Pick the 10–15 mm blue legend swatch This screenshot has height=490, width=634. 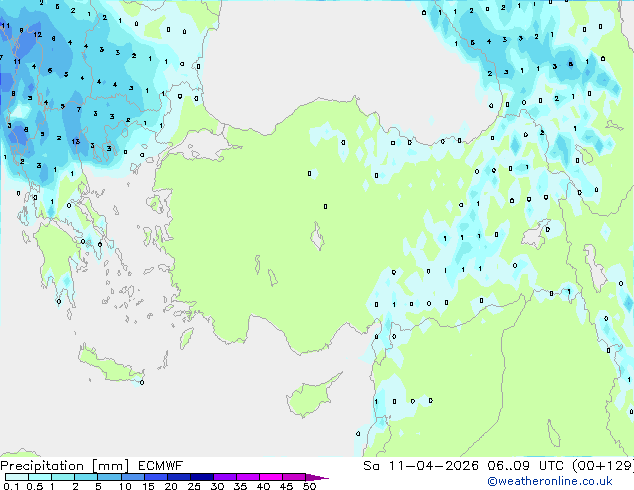(x=133, y=477)
